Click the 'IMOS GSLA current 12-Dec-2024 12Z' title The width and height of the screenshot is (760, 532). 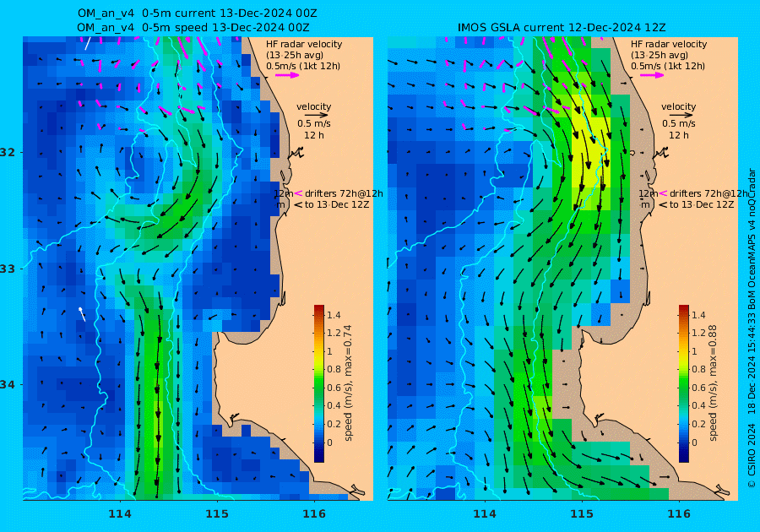point(562,28)
